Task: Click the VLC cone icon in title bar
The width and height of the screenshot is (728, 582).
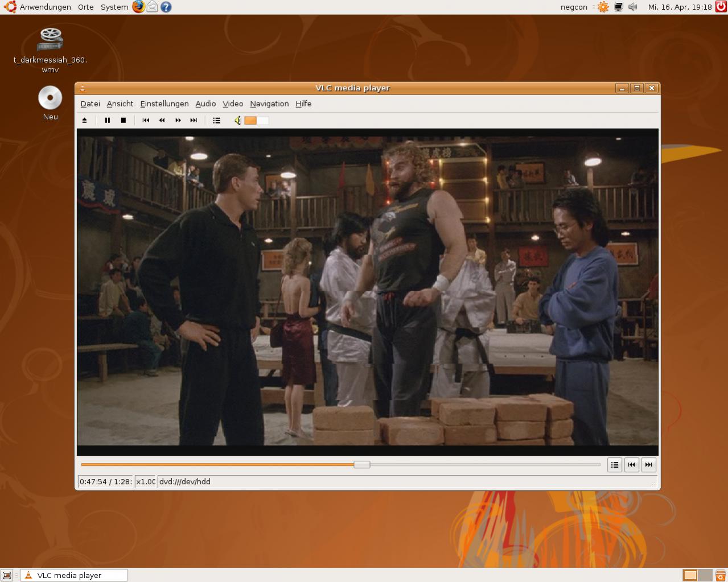Action: 83,88
